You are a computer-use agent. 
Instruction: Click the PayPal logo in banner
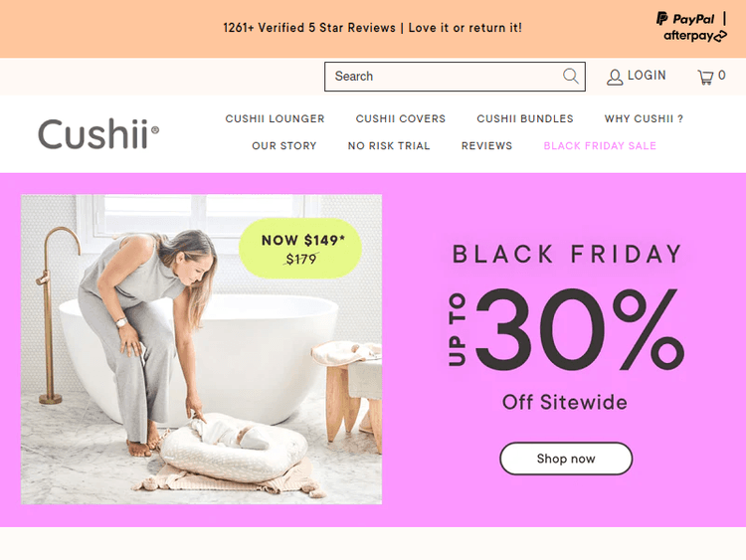point(685,19)
